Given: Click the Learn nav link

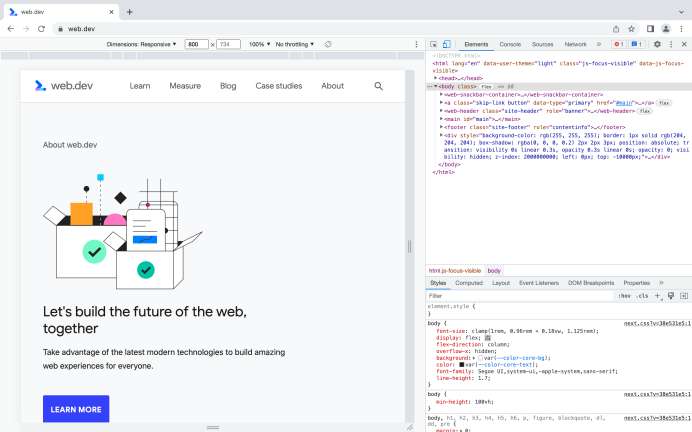Looking at the screenshot, I should 140,86.
